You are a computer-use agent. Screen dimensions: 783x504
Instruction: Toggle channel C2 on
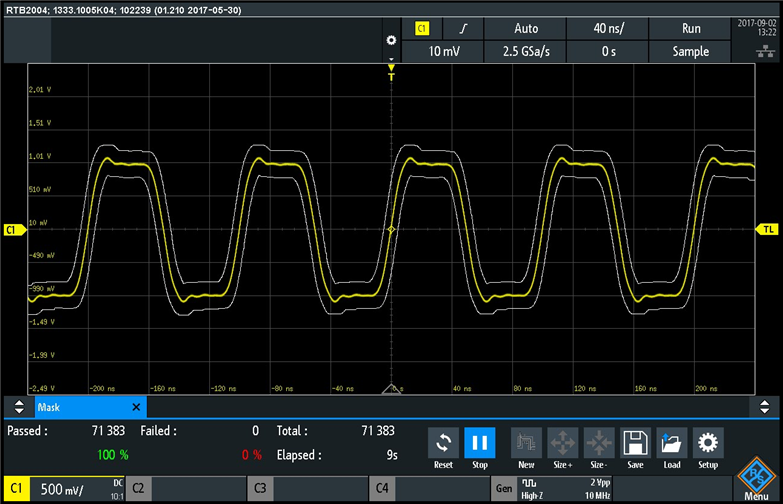(185, 489)
